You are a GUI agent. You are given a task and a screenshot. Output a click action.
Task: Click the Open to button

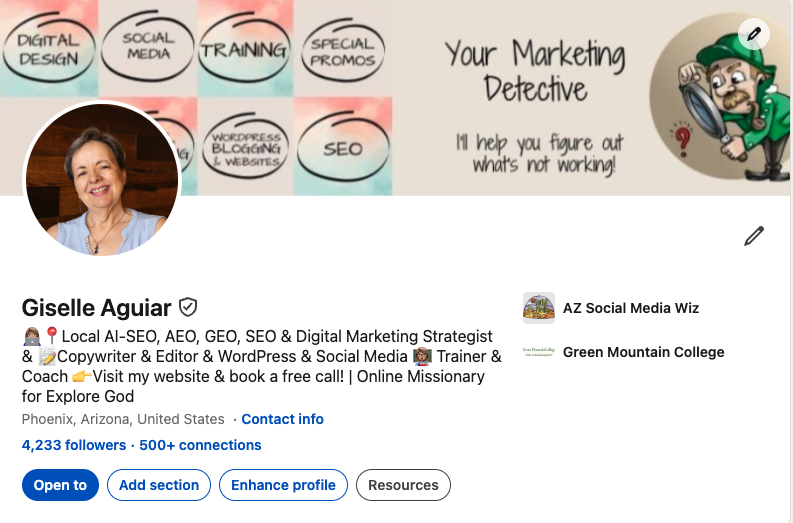point(60,485)
